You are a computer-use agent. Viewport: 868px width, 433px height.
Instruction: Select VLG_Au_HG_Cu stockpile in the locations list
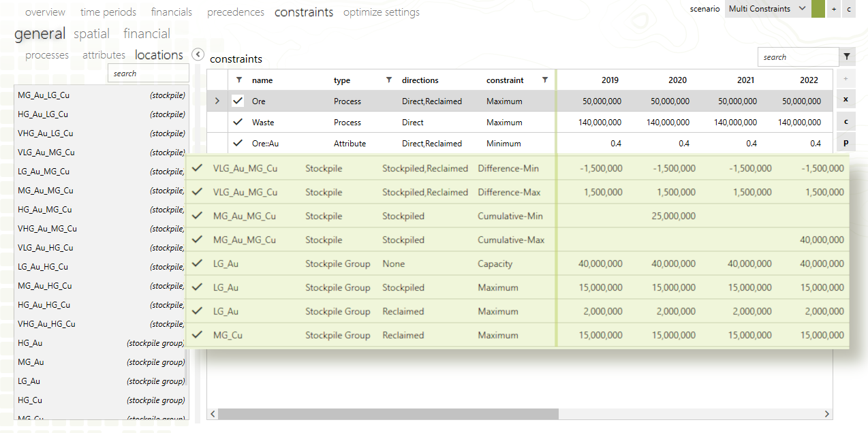tap(99, 247)
